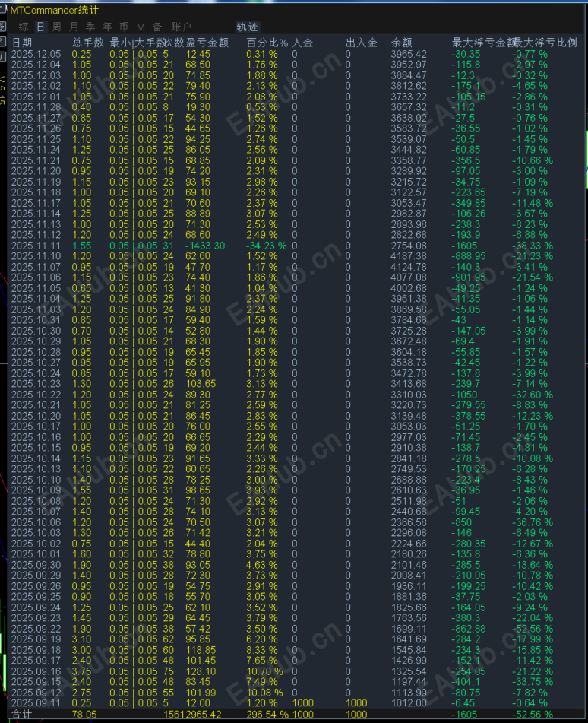Click the -901.95 floating loss value
Viewport: 588px width, 723px height.
click(468, 277)
